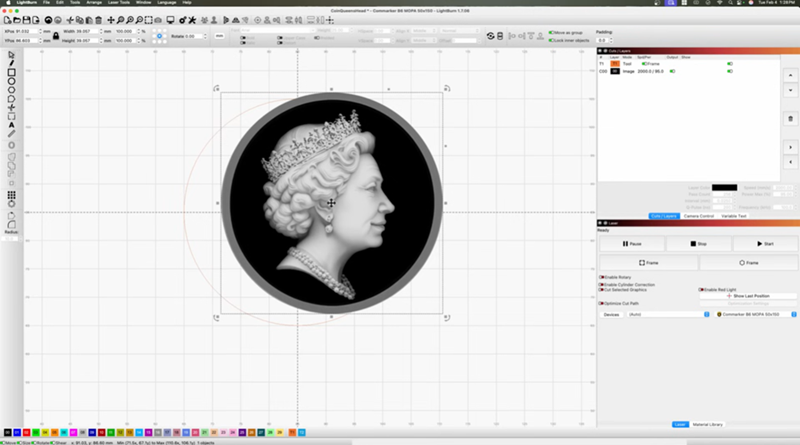Move layer down in Cuts list
Image resolution: width=800 pixels, height=445 pixels.
click(x=790, y=90)
